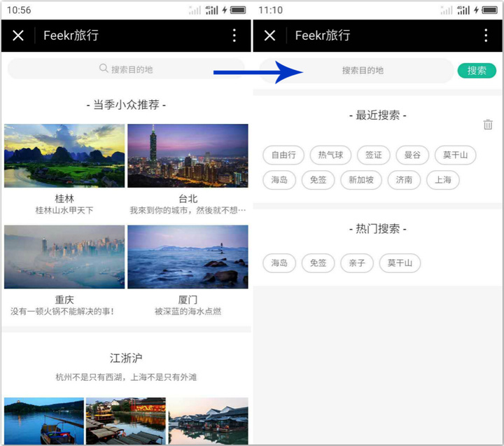This screenshot has height=446, width=504.
Task: Click the 桂林 destination title
Action: coord(64,199)
